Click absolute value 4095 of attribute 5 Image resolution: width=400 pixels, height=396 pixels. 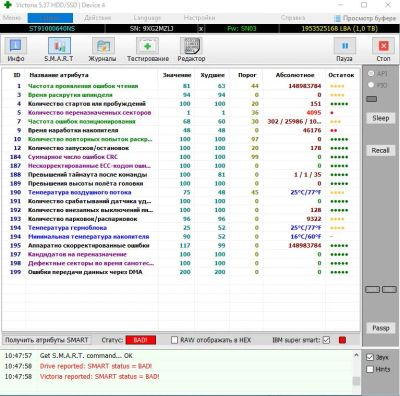point(314,113)
